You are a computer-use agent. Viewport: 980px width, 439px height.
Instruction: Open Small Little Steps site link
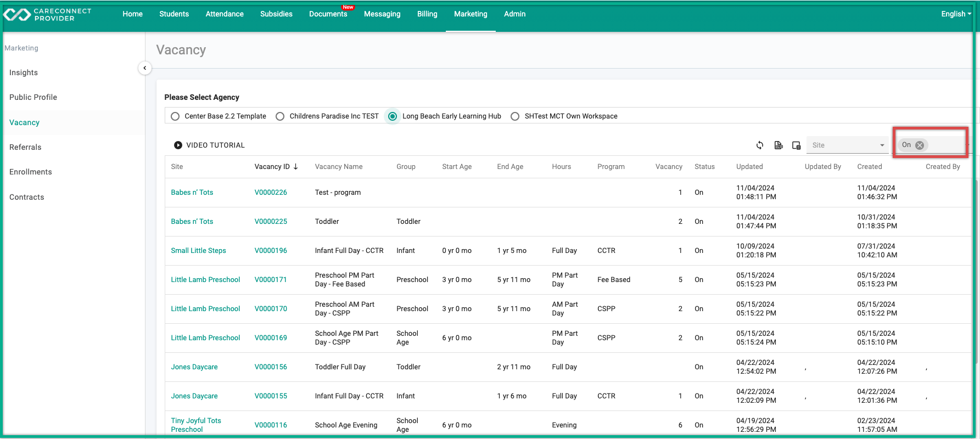click(x=198, y=251)
